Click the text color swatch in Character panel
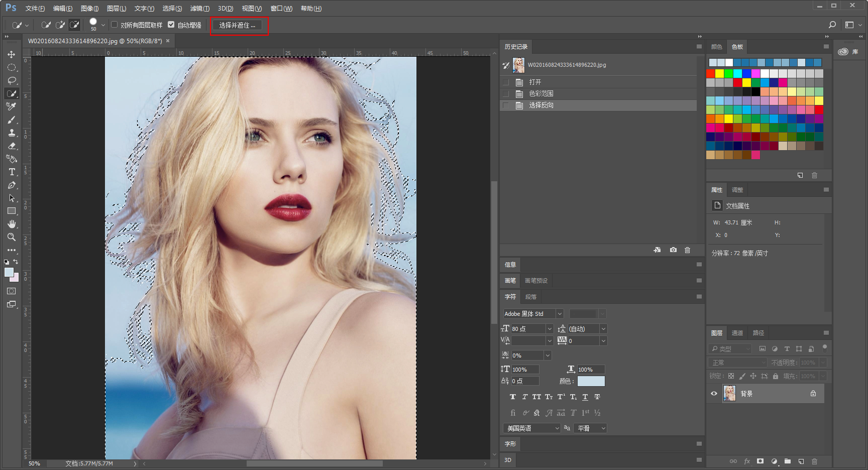868x470 pixels. [x=591, y=381]
